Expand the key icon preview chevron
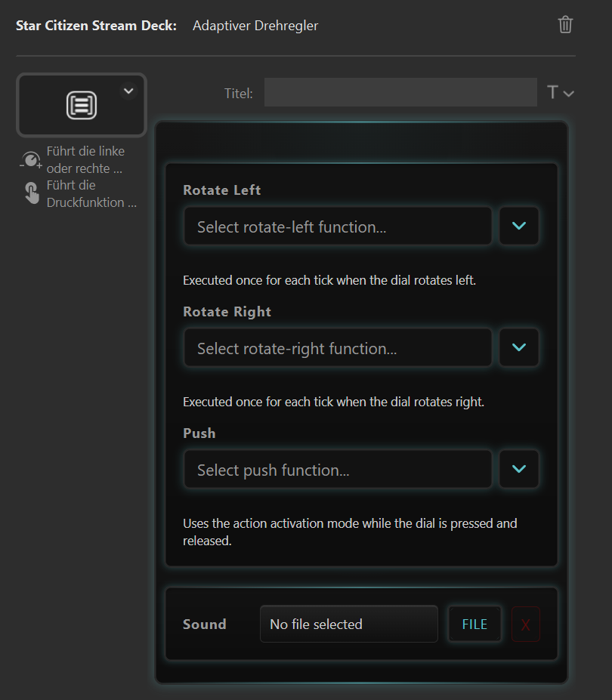The width and height of the screenshot is (612, 700). coord(128,91)
